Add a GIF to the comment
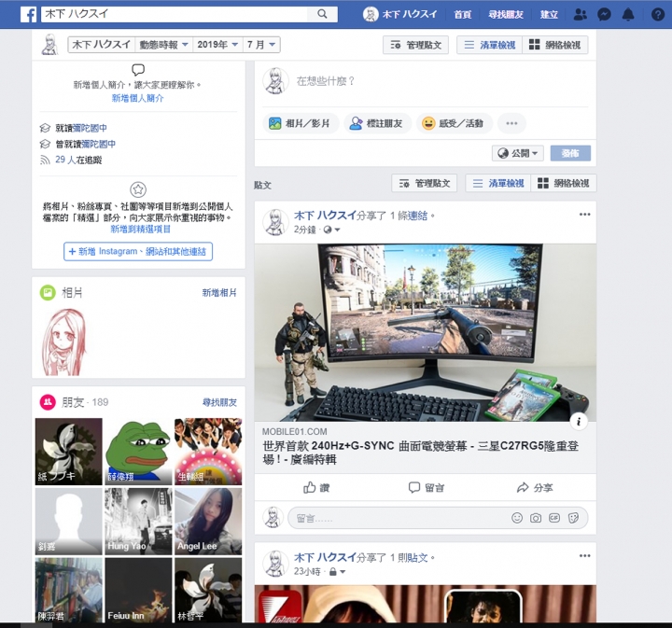672x628 pixels. [554, 518]
